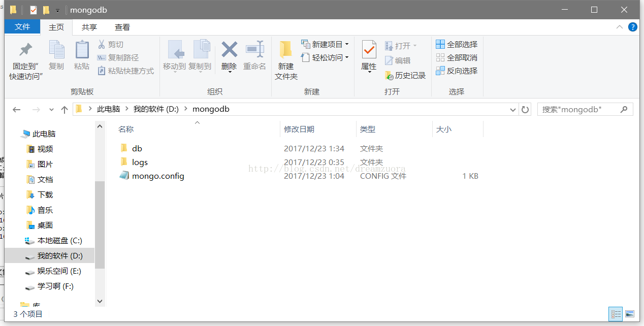
Task: Expand the Properties (属性) dropdown arrow
Action: tap(369, 72)
